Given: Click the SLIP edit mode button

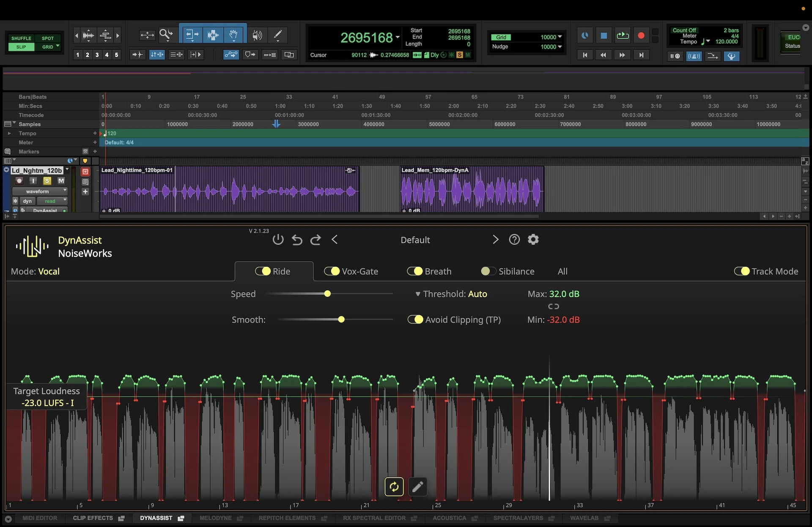Looking at the screenshot, I should click(21, 47).
